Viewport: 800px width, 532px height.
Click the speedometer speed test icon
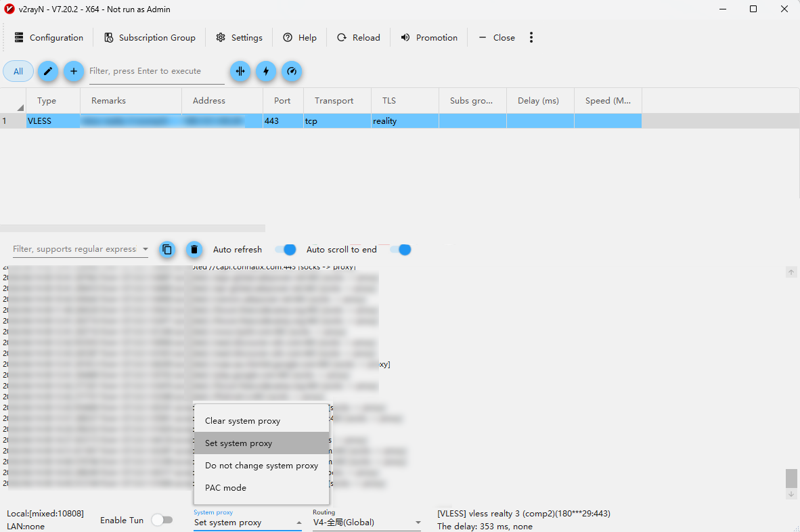point(292,72)
